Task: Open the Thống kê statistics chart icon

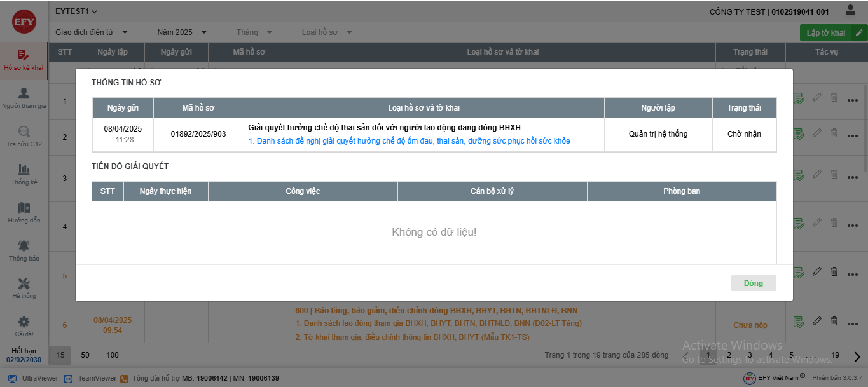Action: [x=24, y=170]
